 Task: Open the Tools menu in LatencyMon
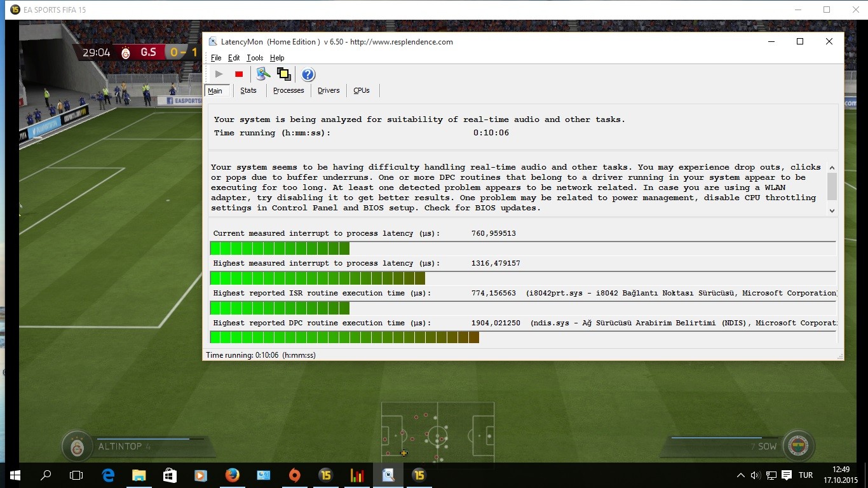point(255,58)
